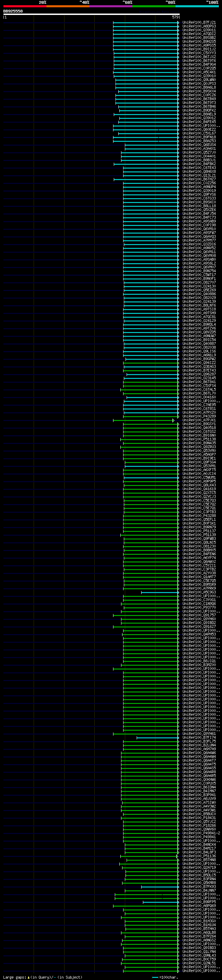Select label UniRef100_Q6A4W6
222x980 pixels.
click(x=199, y=753)
